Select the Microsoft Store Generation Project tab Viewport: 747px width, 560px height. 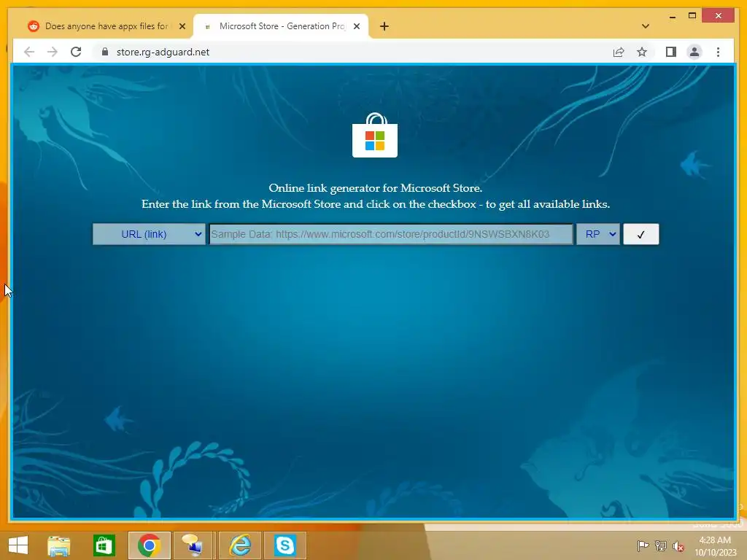282,26
